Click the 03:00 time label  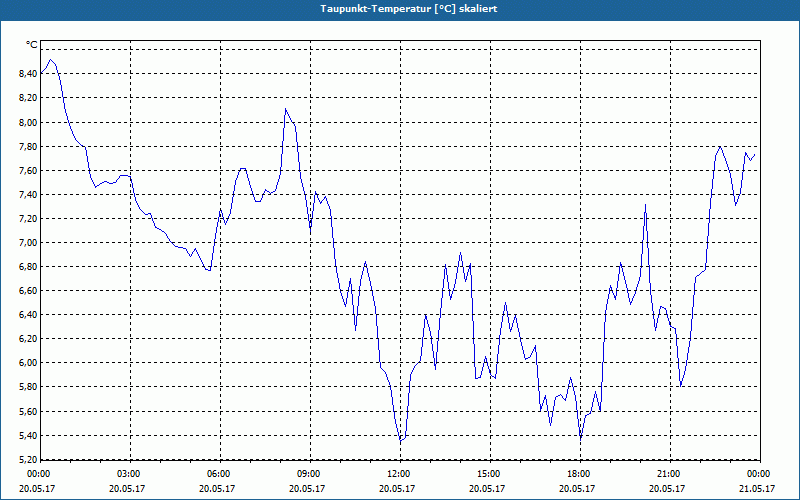(x=130, y=474)
